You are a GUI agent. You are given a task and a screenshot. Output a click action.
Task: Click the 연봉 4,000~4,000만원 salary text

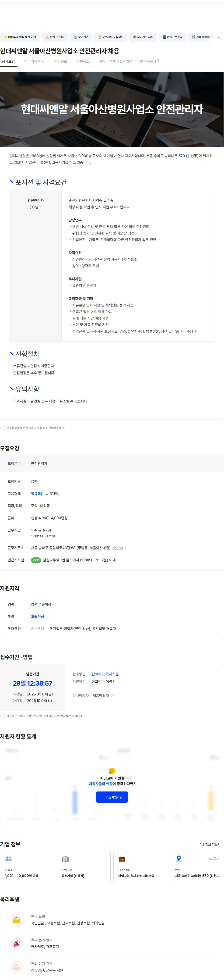49,518
